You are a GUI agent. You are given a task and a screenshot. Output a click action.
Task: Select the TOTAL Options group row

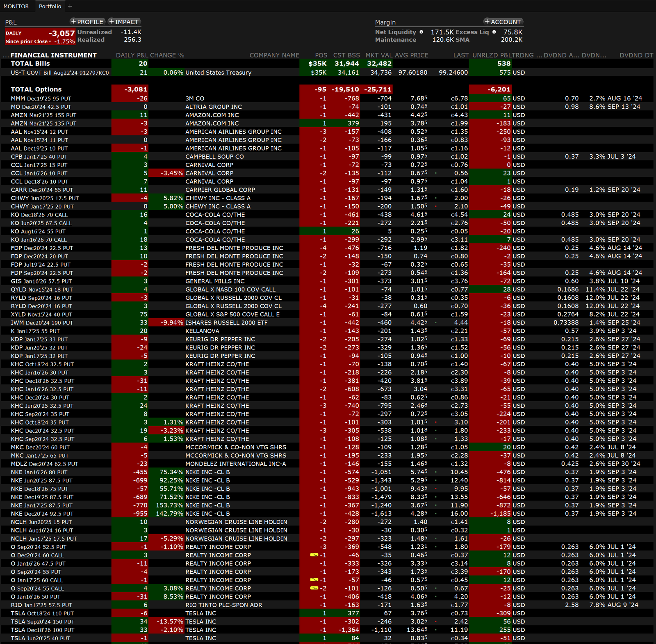pos(36,89)
